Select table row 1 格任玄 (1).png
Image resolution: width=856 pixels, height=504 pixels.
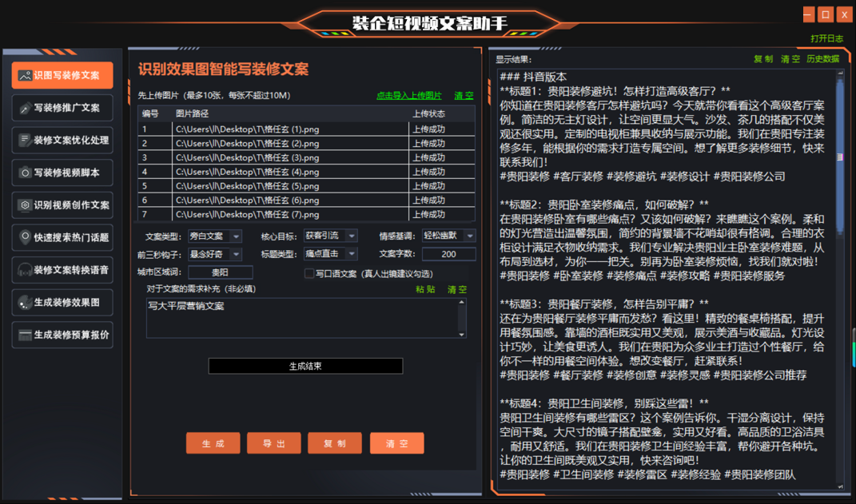point(306,129)
